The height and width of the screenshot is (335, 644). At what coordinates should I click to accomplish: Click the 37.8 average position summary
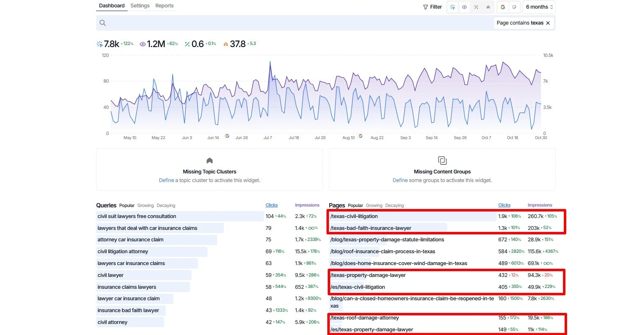(x=240, y=44)
